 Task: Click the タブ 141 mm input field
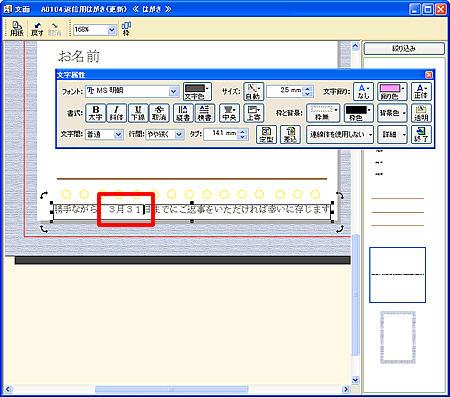click(x=221, y=134)
